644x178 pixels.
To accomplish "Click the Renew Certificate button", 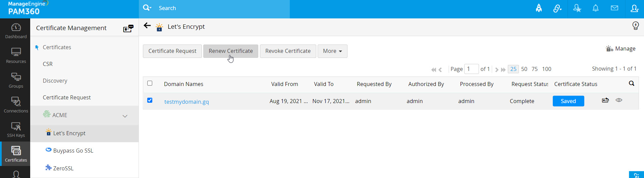I will 230,51.
